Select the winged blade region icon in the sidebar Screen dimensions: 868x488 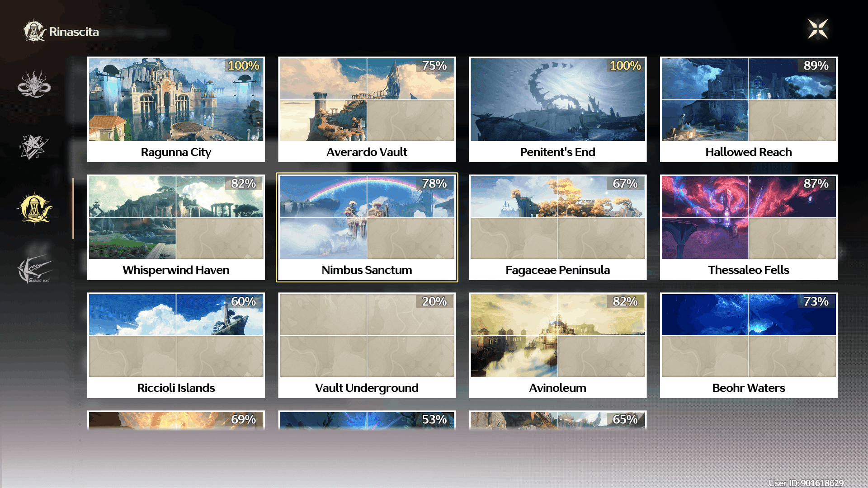coord(34,270)
